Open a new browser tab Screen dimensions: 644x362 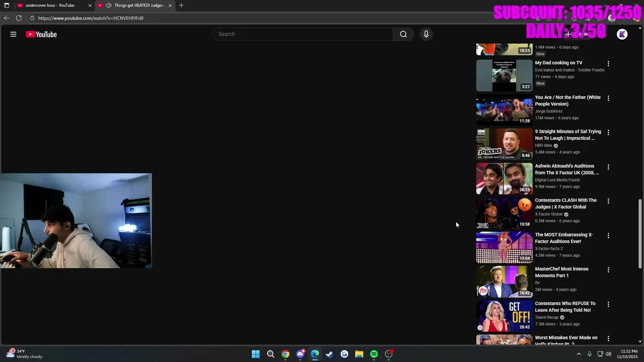(181, 6)
